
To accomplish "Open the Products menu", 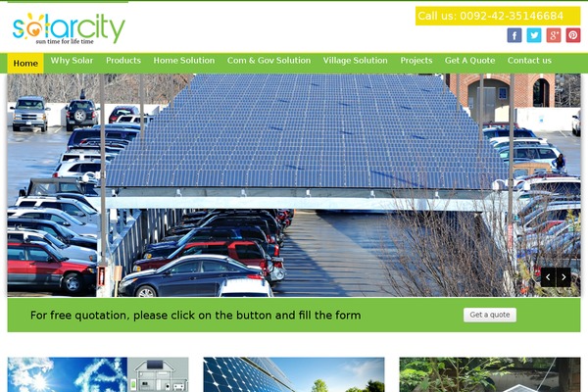I will pyautogui.click(x=123, y=61).
